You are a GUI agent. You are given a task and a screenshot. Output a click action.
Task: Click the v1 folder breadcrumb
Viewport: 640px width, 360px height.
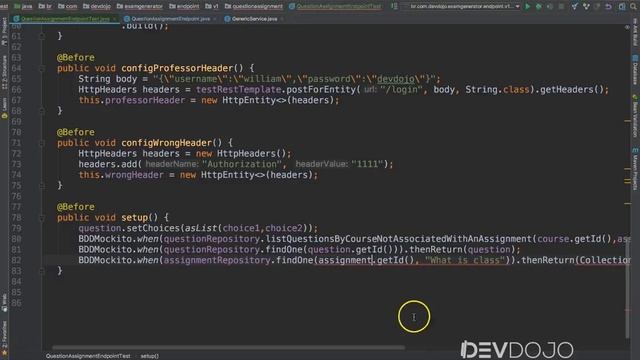212,6
